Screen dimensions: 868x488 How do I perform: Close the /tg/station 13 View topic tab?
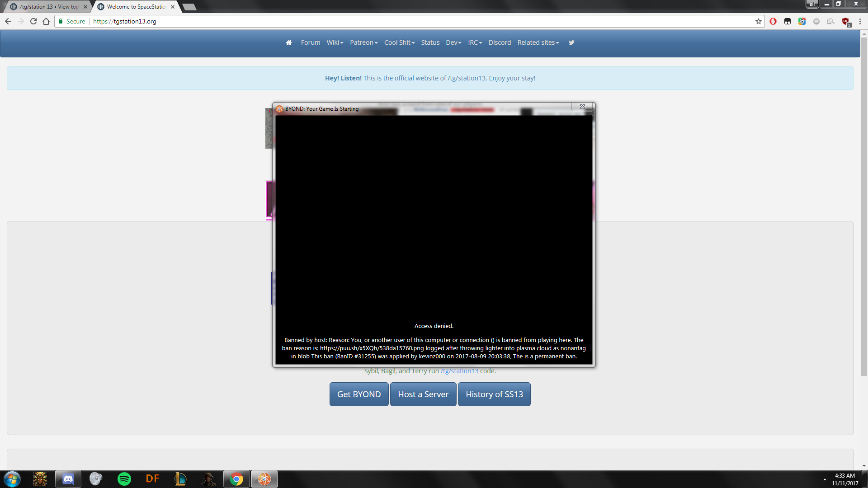(85, 7)
